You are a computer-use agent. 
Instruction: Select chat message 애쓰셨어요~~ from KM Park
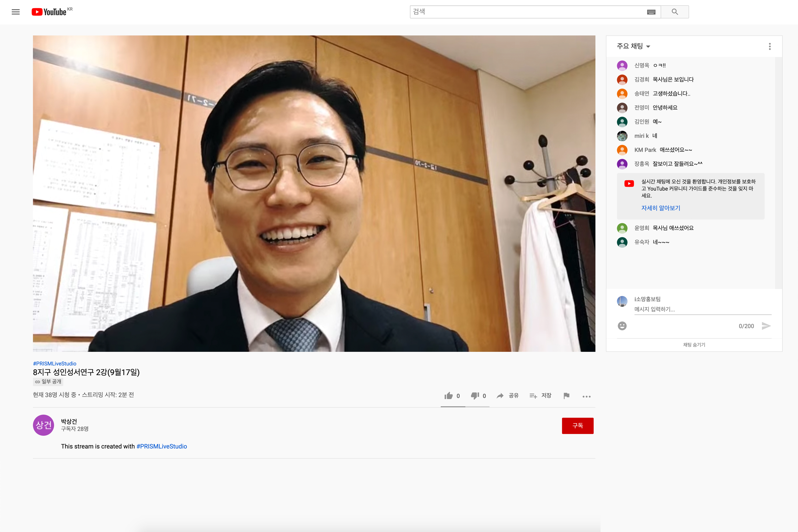676,150
